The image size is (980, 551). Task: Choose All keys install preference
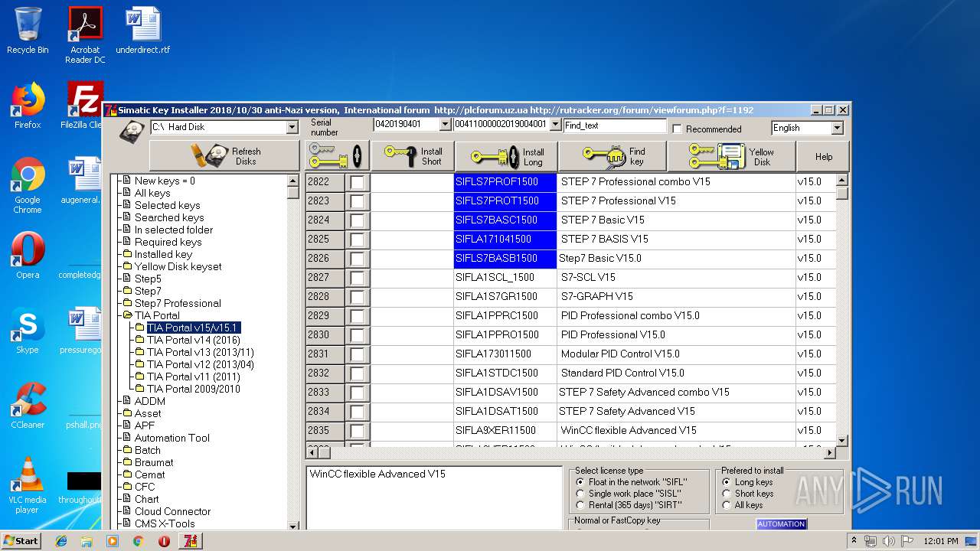[x=727, y=505]
